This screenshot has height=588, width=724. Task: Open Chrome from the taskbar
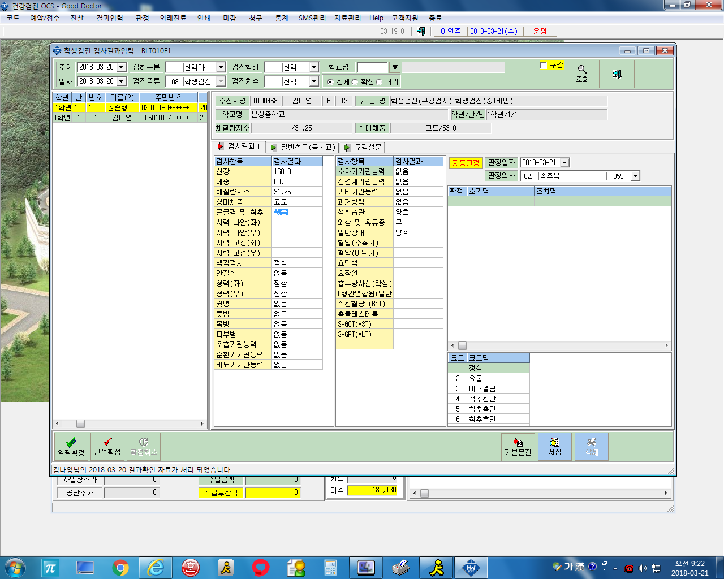[x=120, y=568]
